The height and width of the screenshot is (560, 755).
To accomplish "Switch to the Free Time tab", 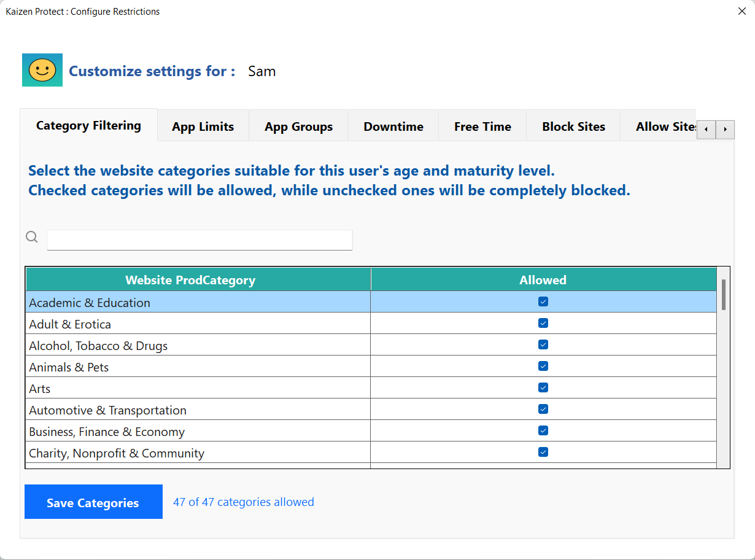I will (482, 126).
